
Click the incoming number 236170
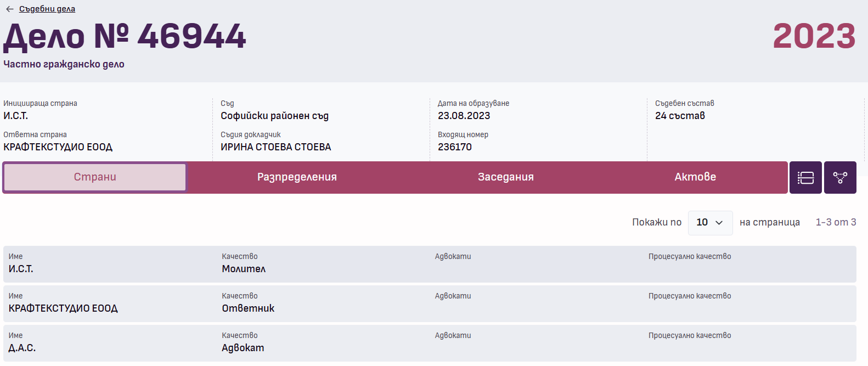pyautogui.click(x=454, y=147)
